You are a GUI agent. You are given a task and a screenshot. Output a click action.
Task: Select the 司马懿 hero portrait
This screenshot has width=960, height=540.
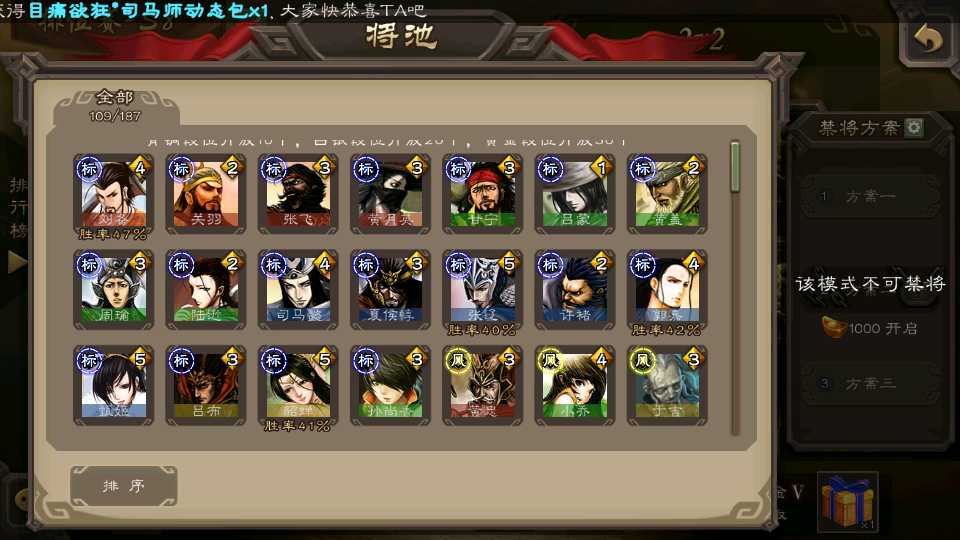298,289
